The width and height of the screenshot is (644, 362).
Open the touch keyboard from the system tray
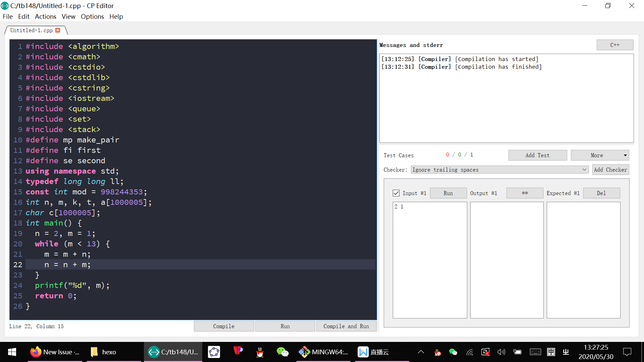click(535, 352)
